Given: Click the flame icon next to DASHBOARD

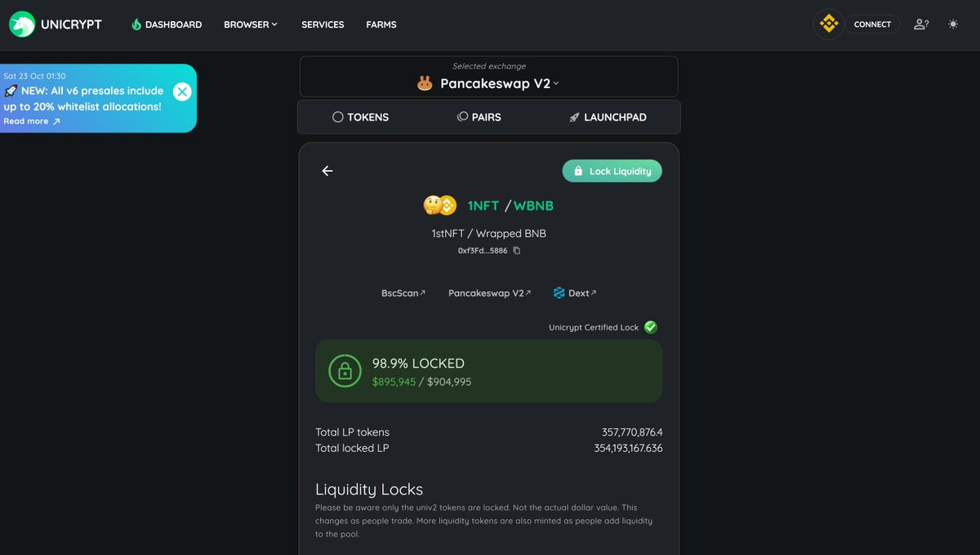Looking at the screenshot, I should (136, 24).
